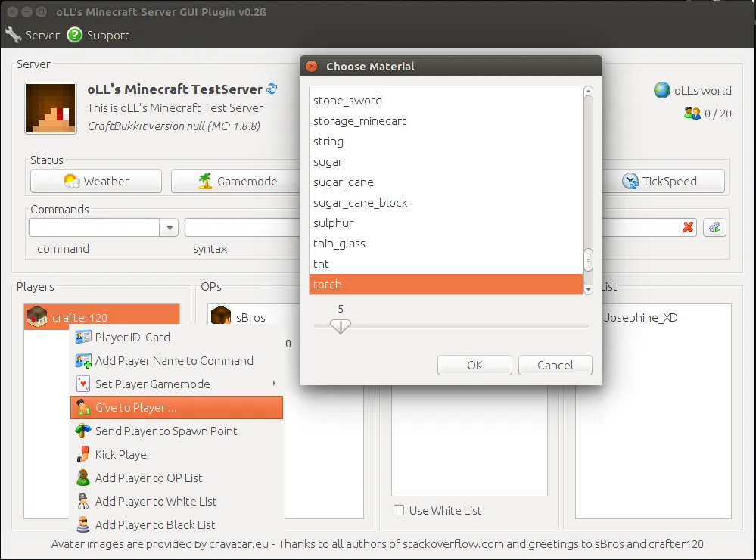The width and height of the screenshot is (756, 560).
Task: Click the green question mark Support icon
Action: (75, 35)
